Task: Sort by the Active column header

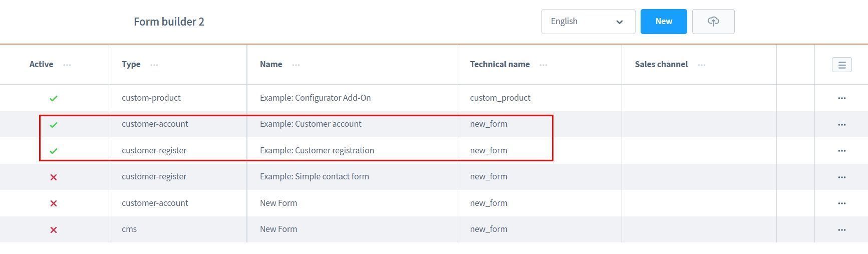Action: coord(41,64)
